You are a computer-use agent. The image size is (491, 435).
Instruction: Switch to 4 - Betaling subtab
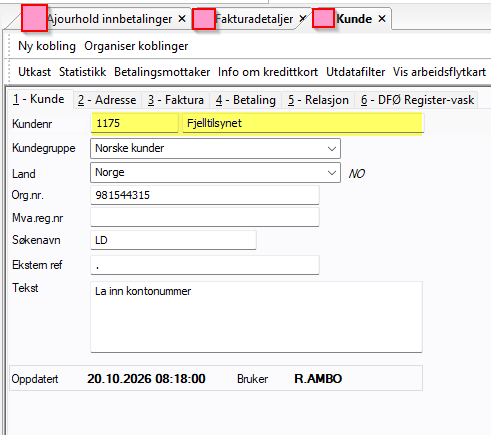tap(246, 100)
